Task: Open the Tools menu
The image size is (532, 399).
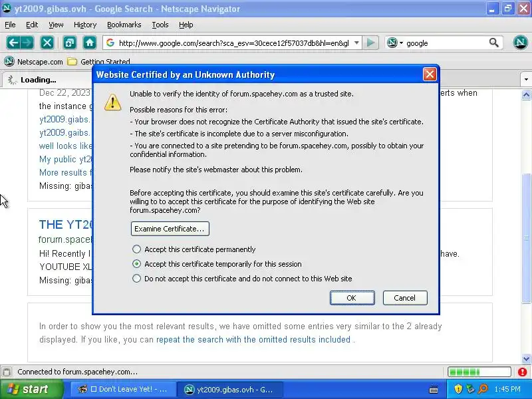Action: click(x=160, y=25)
